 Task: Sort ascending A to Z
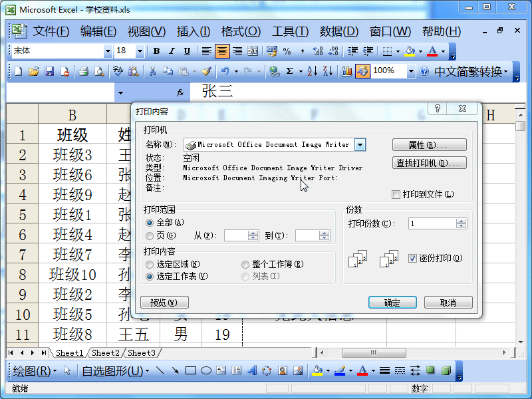pos(312,71)
